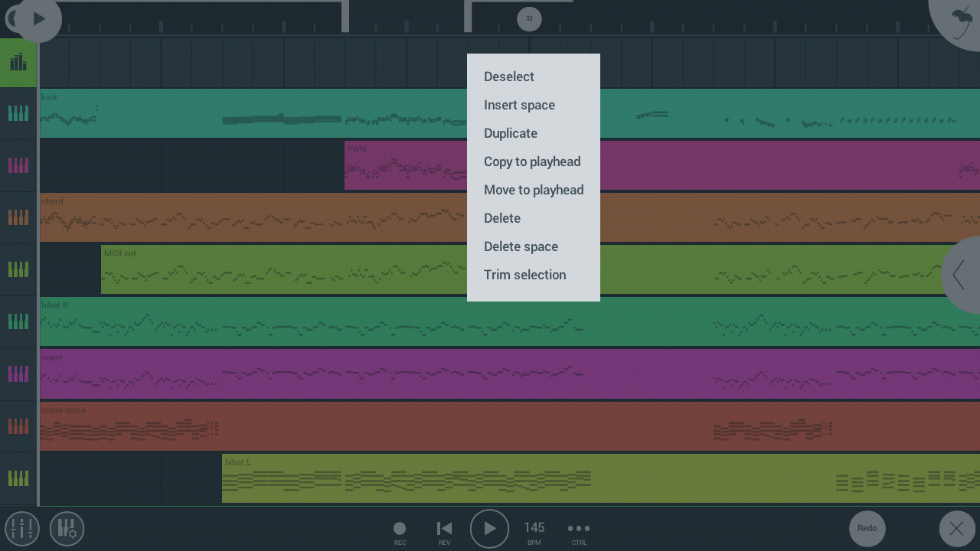Open the MIDI out track keyboard icon
980x551 pixels.
click(x=18, y=269)
